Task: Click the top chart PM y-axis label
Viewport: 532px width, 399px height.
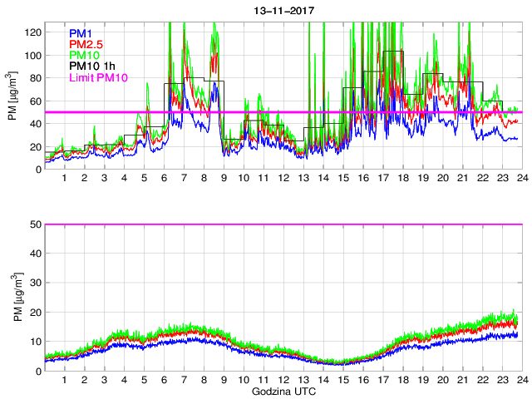Action: pos(12,96)
